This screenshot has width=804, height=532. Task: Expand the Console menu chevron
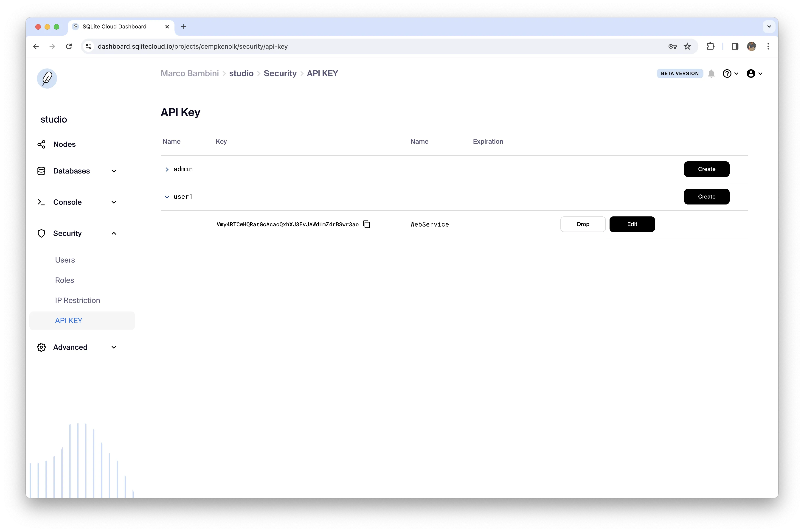coord(114,203)
